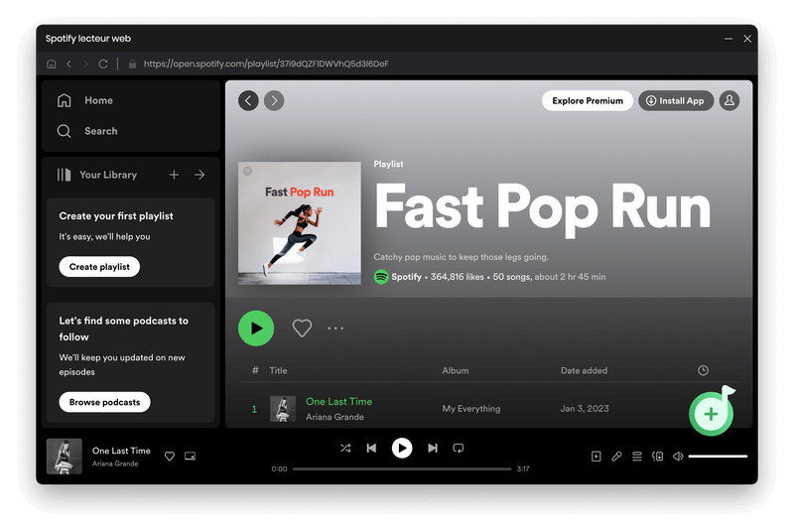Like the playlist with the heart icon
This screenshot has width=794, height=532.
[x=302, y=328]
